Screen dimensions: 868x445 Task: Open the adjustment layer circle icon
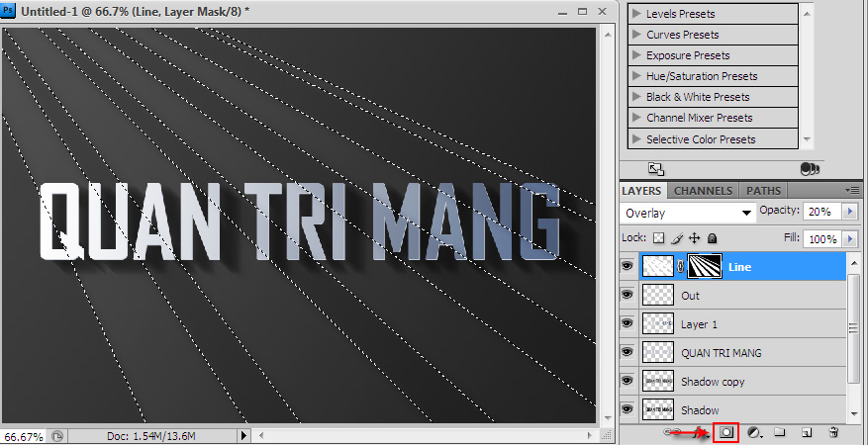753,432
